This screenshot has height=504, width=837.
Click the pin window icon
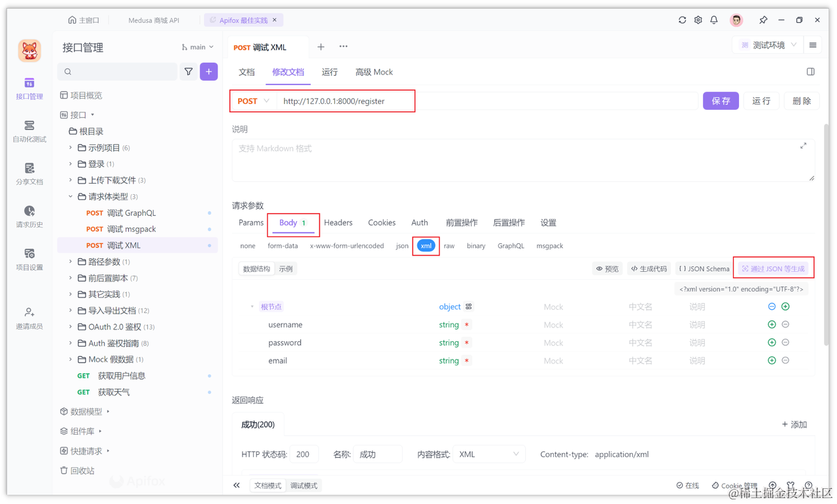coord(763,20)
